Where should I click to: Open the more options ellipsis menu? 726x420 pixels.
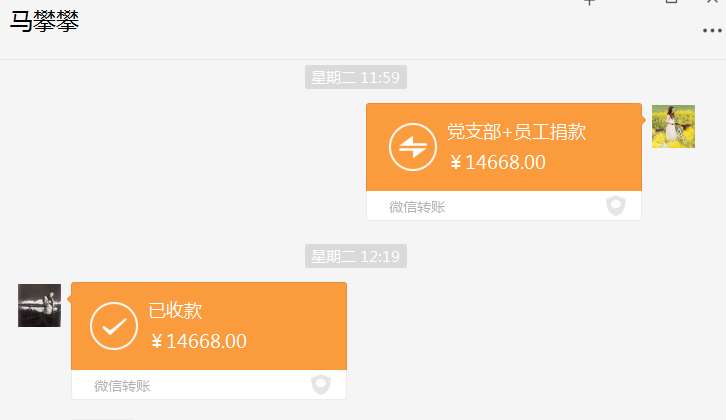(x=711, y=31)
